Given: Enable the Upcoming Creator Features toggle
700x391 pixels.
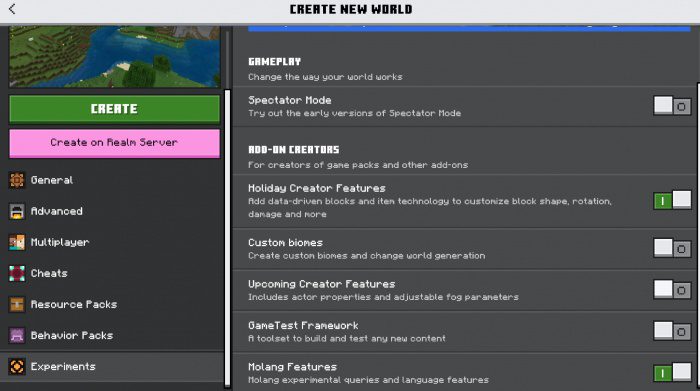Looking at the screenshot, I should 672,290.
